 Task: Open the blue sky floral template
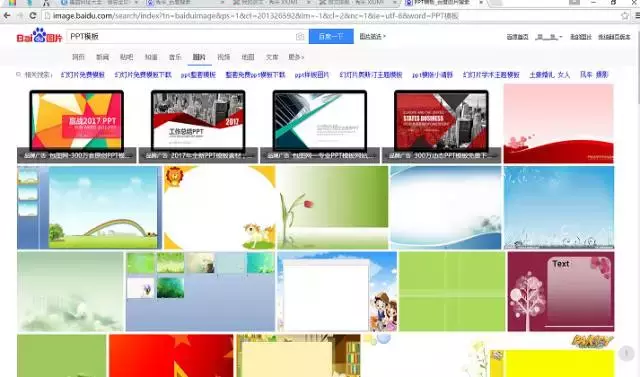[559, 207]
